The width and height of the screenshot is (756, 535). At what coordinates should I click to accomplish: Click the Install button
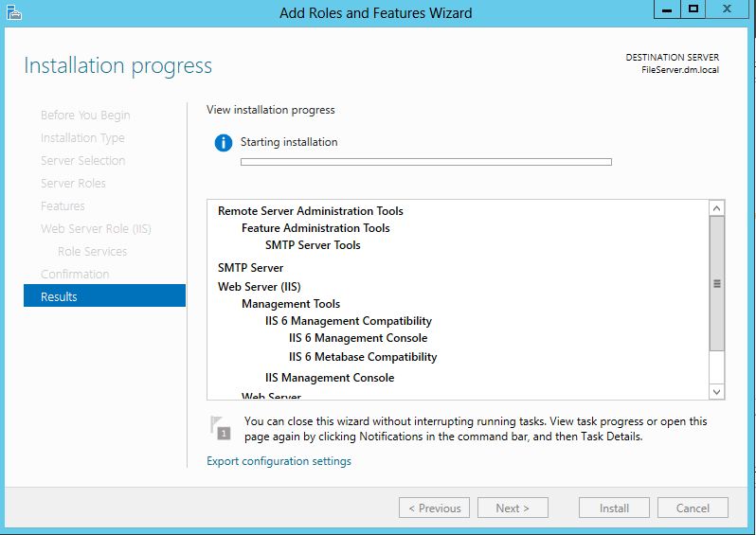(614, 508)
